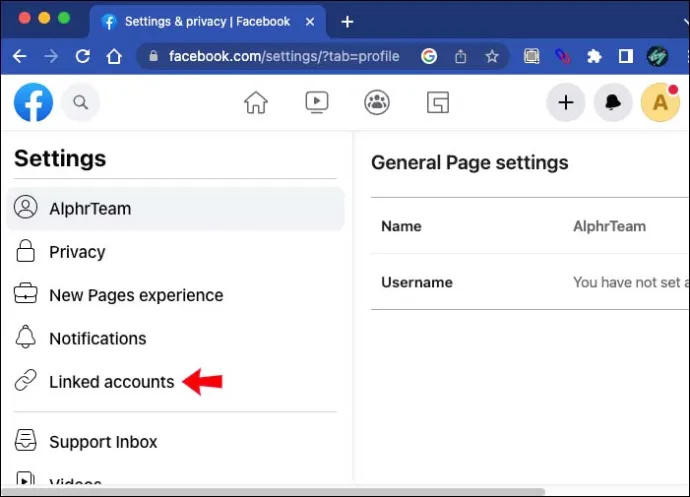The width and height of the screenshot is (690, 497).
Task: Toggle the browser side panel icon
Action: (x=625, y=56)
